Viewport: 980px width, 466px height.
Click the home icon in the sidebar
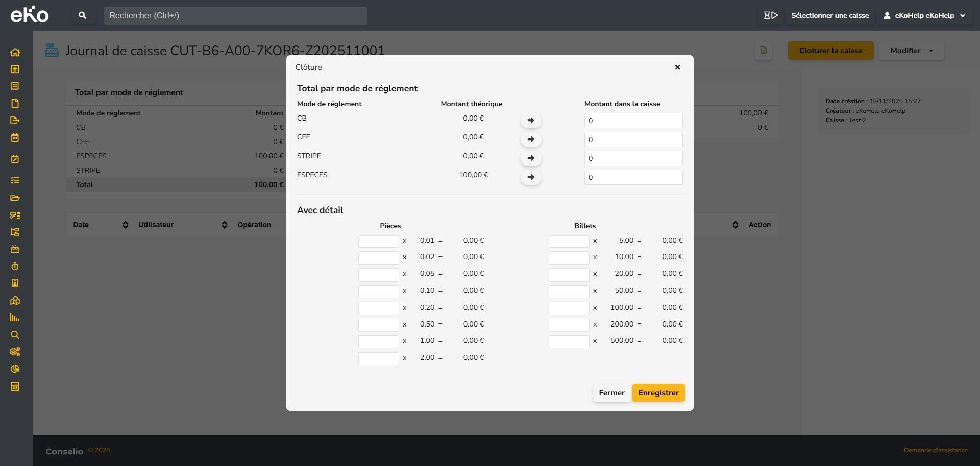coord(15,52)
